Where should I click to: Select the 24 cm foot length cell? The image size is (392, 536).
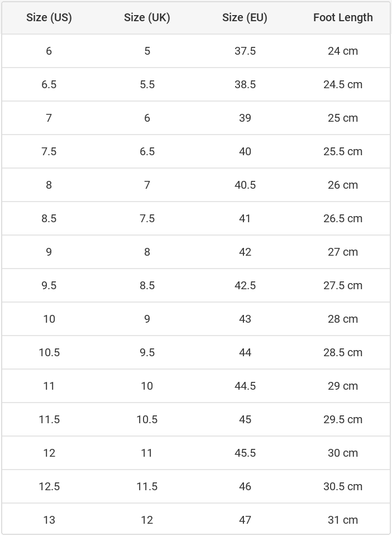coord(343,51)
